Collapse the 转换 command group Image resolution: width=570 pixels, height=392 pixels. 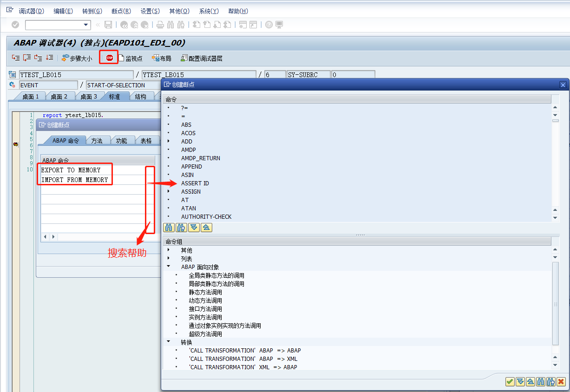tap(169, 342)
